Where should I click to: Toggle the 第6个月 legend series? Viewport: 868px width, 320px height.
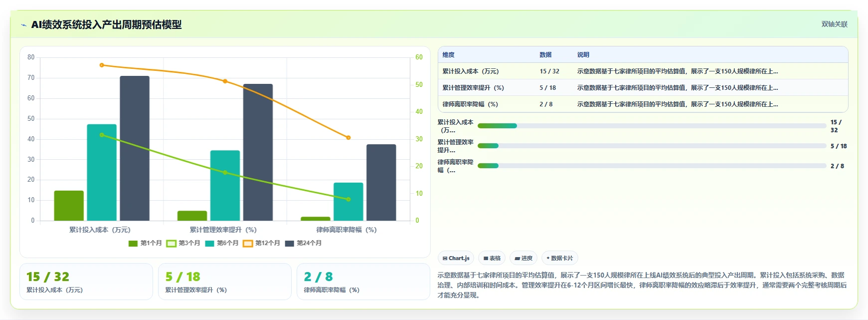coord(221,243)
